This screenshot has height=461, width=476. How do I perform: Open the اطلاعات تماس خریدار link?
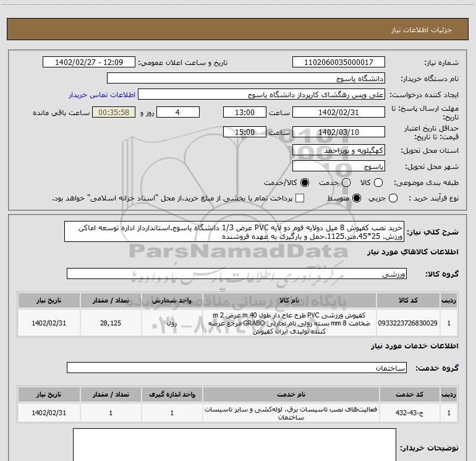102,95
